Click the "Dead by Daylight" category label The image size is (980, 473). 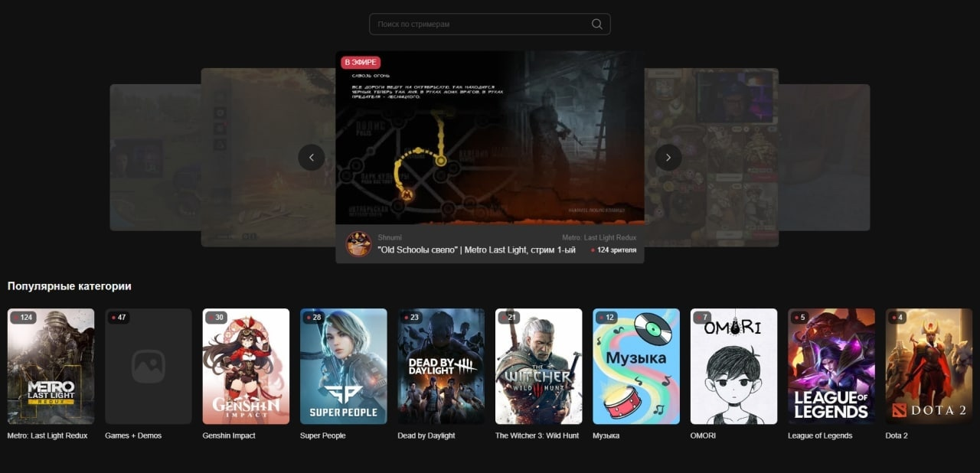tap(426, 435)
